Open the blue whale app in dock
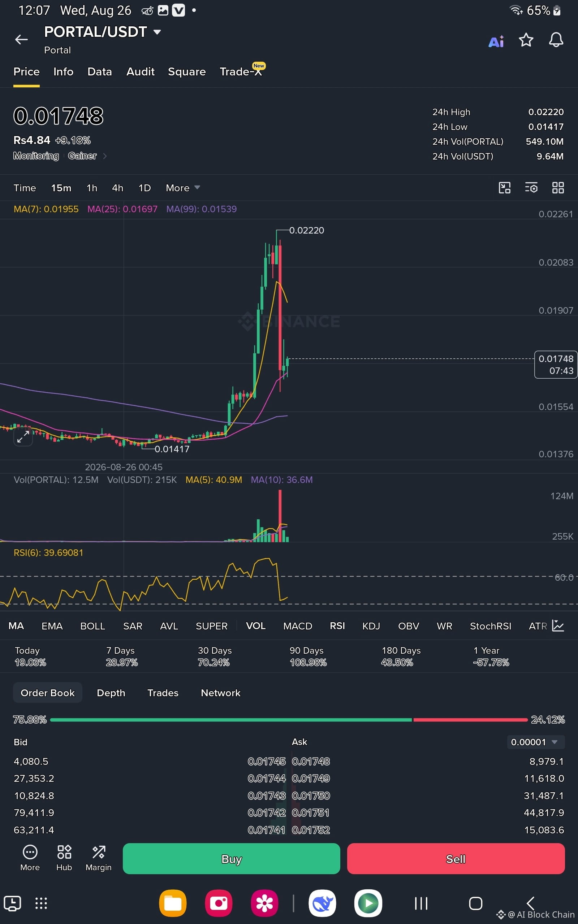Image resolution: width=578 pixels, height=924 pixels. click(322, 903)
